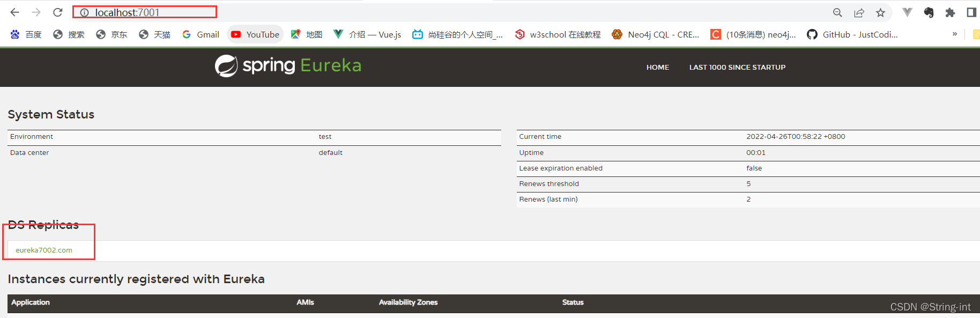The width and height of the screenshot is (980, 318).
Task: Open the 尚硅谷的个人空间 bookmark
Action: (458, 34)
